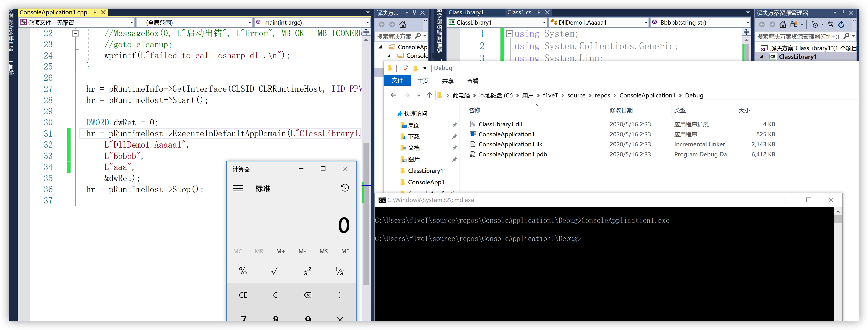This screenshot has width=868, height=330.
Task: Click the reciprocal 1/x key
Action: coord(340,271)
